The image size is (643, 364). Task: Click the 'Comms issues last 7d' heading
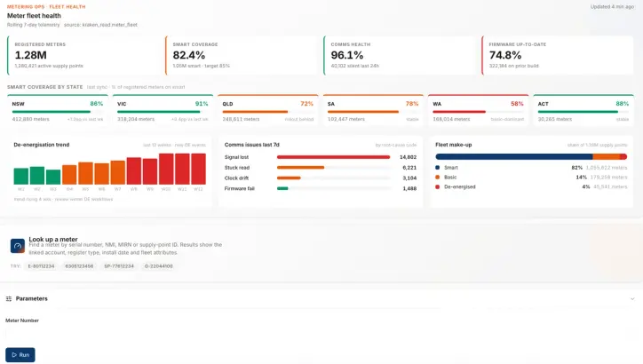[x=252, y=145]
